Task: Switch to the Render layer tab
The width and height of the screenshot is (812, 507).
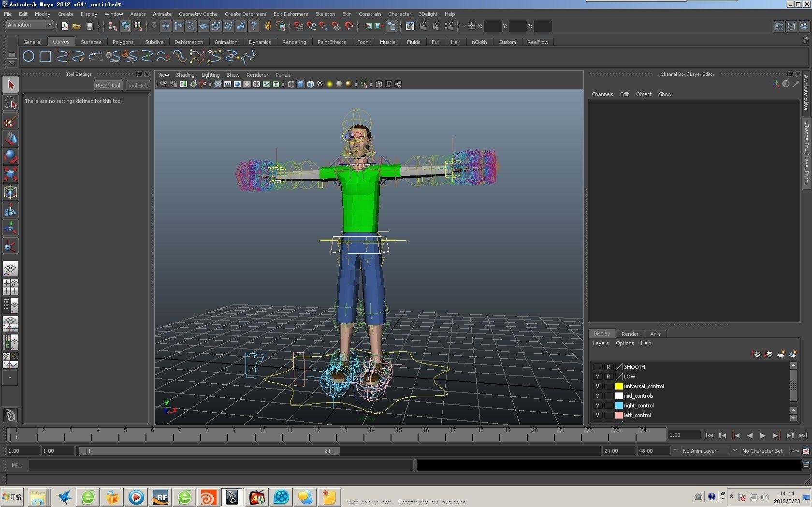Action: 630,334
